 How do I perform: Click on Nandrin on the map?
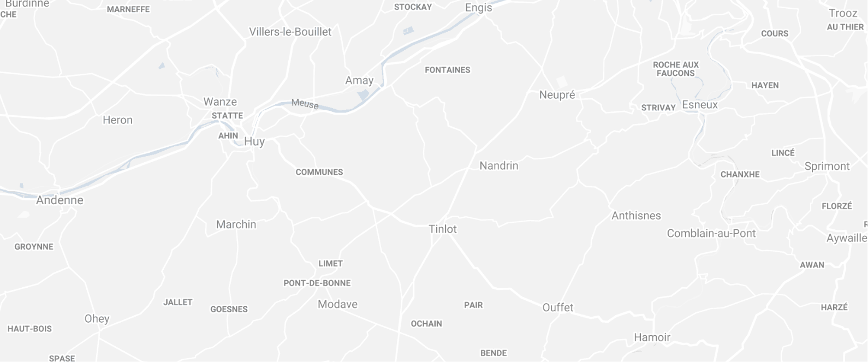[x=499, y=165]
